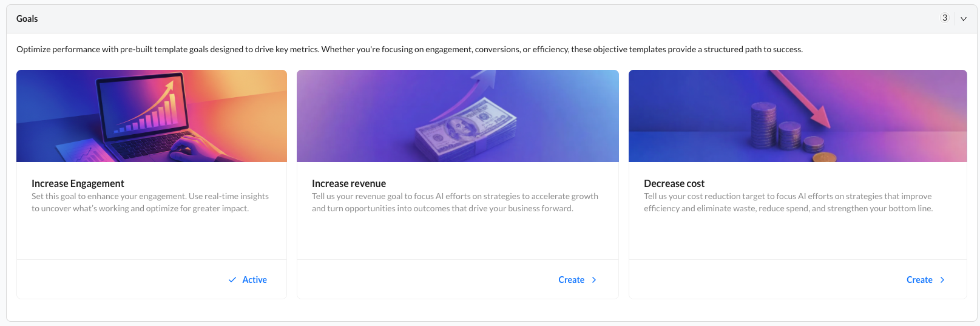Image resolution: width=980 pixels, height=326 pixels.
Task: Click the Active status on Increase Engagement
Action: (x=254, y=280)
